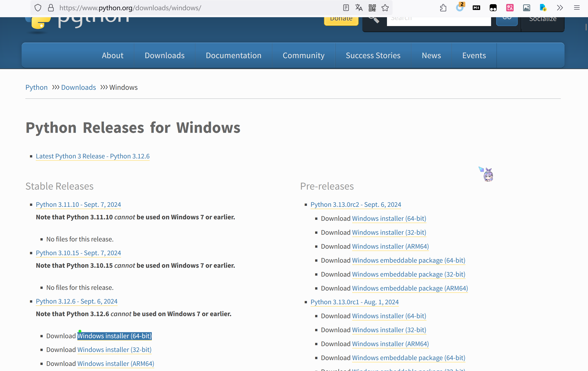Open the extensions puzzle-piece menu
Image resolution: width=588 pixels, height=371 pixels.
(443, 8)
